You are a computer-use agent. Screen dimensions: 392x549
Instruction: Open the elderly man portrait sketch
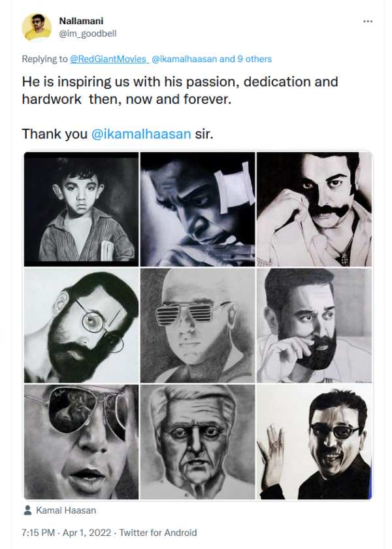197,442
